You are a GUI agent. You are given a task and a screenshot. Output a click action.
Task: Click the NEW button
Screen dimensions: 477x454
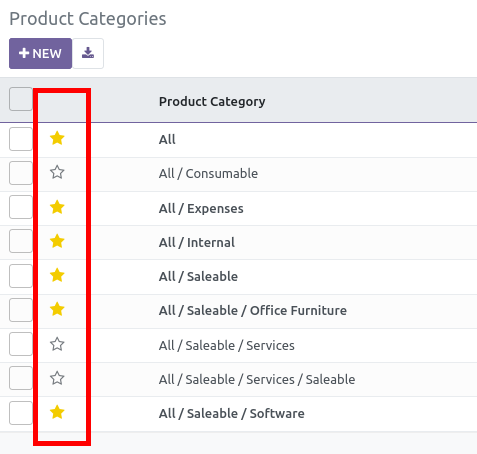(x=40, y=53)
